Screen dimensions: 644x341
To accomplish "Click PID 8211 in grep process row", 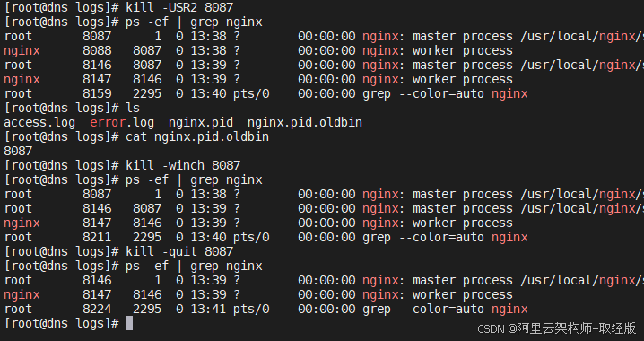I will (x=97, y=237).
